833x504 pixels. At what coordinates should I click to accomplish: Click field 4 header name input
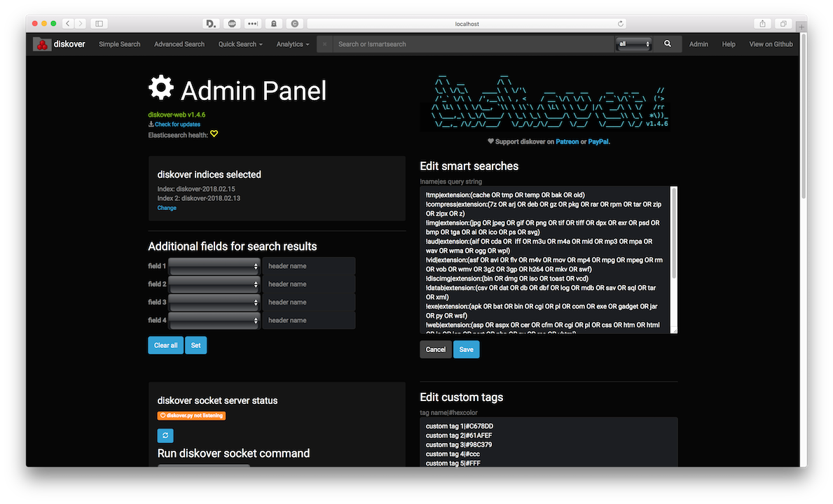pyautogui.click(x=309, y=321)
